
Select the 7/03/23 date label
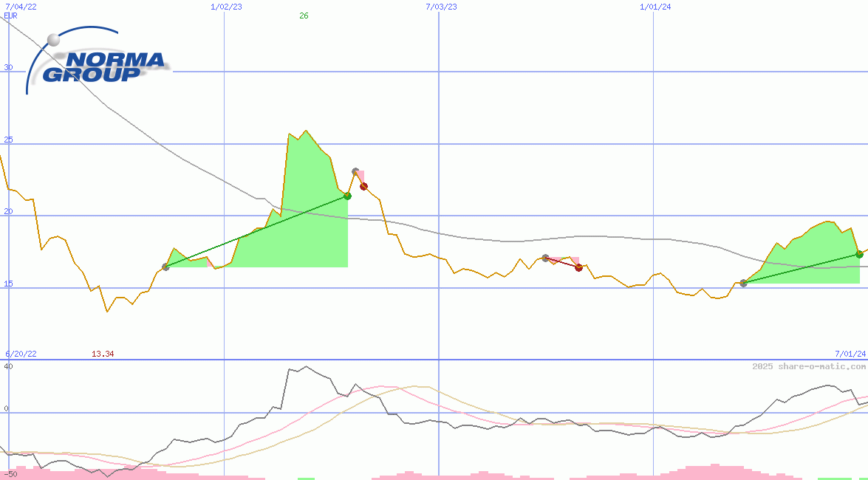tap(441, 7)
